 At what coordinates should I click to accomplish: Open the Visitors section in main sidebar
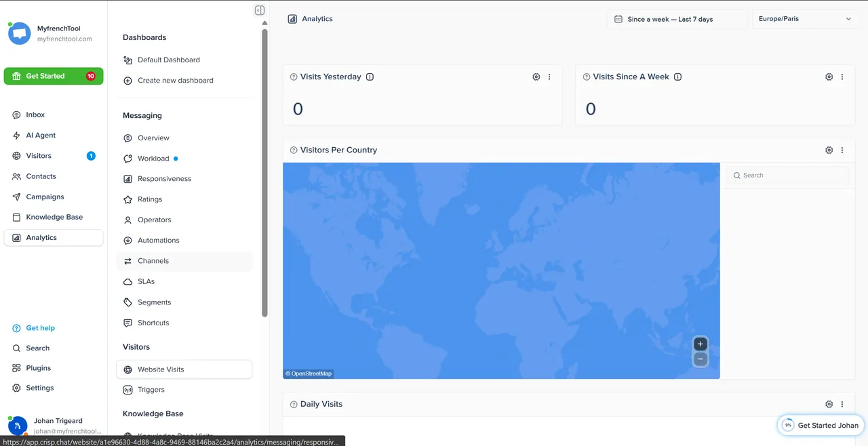[x=54, y=156]
